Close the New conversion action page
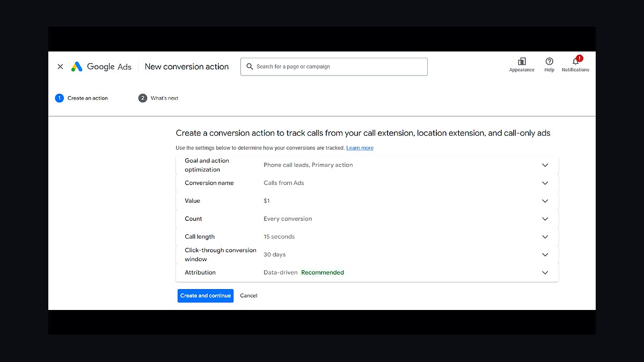Screen dimensions: 644x362 60,67
